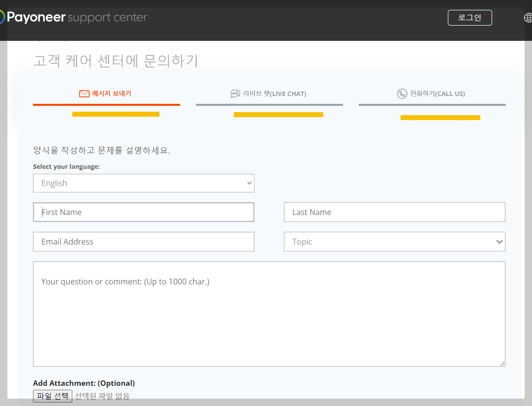Click the 고객 케어 센터에 문의하기 heading
This screenshot has height=406, width=532.
(x=116, y=61)
